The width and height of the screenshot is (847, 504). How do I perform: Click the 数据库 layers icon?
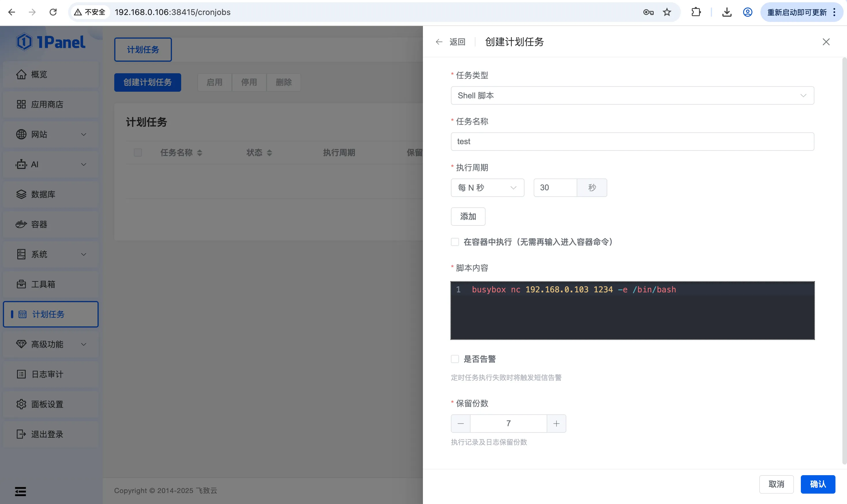(x=21, y=194)
